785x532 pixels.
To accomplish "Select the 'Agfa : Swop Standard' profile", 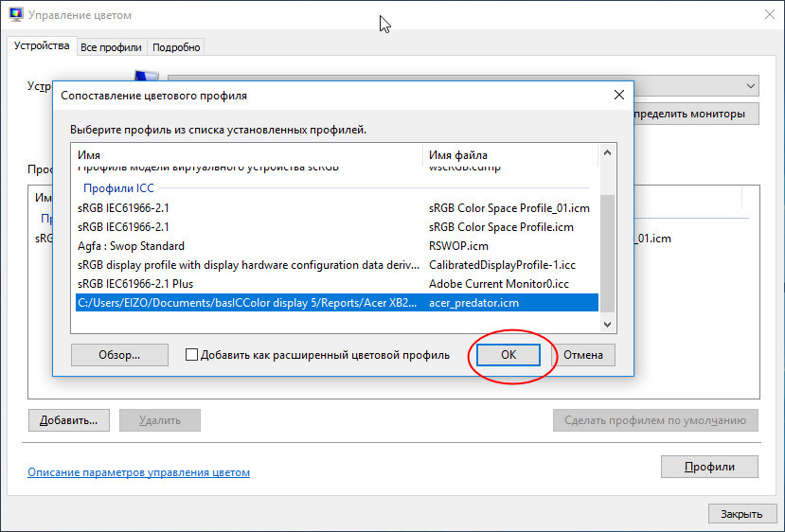I will pos(131,246).
